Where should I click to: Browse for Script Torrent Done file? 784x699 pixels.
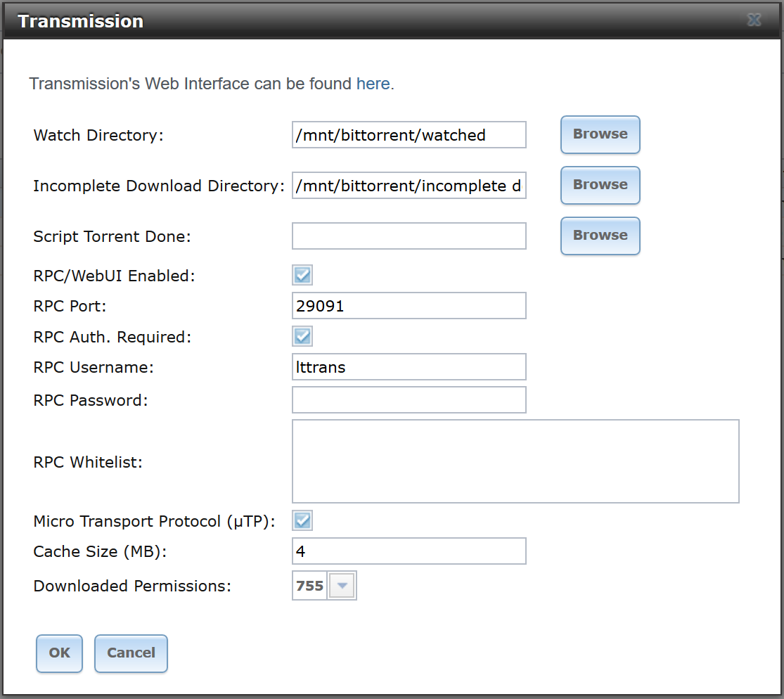(600, 236)
